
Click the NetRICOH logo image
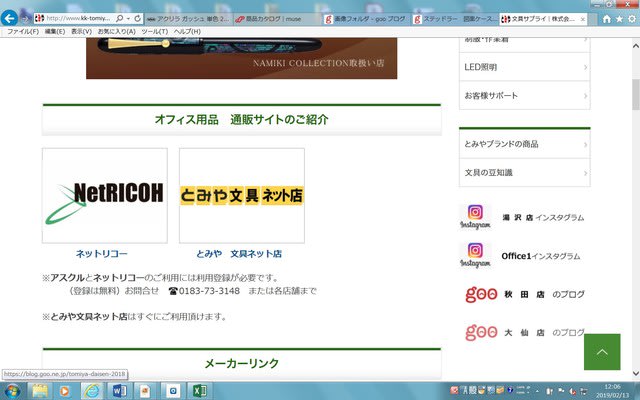105,196
